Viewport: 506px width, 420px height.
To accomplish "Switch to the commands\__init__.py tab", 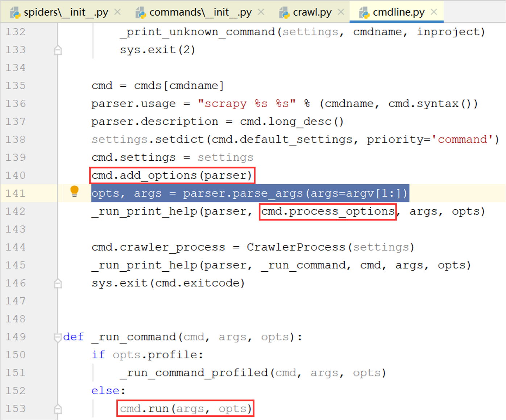I will pos(200,12).
